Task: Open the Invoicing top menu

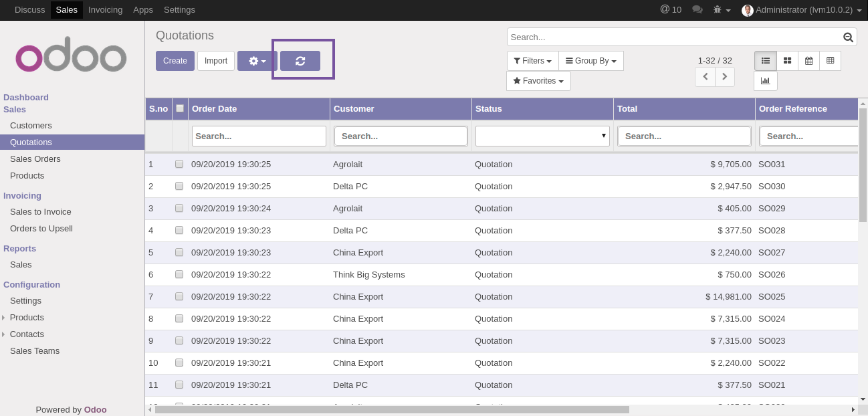Action: pyautogui.click(x=105, y=9)
